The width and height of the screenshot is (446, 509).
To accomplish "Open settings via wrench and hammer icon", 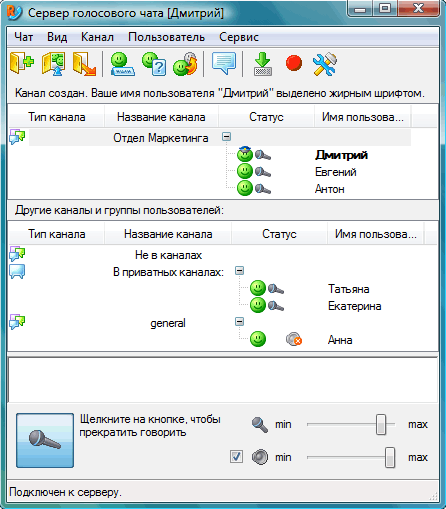I will point(325,63).
